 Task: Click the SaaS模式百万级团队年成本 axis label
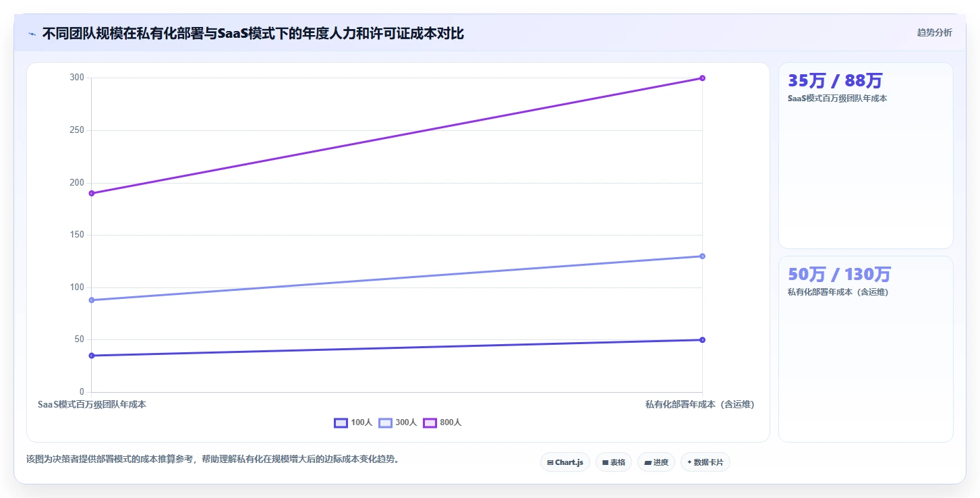92,404
